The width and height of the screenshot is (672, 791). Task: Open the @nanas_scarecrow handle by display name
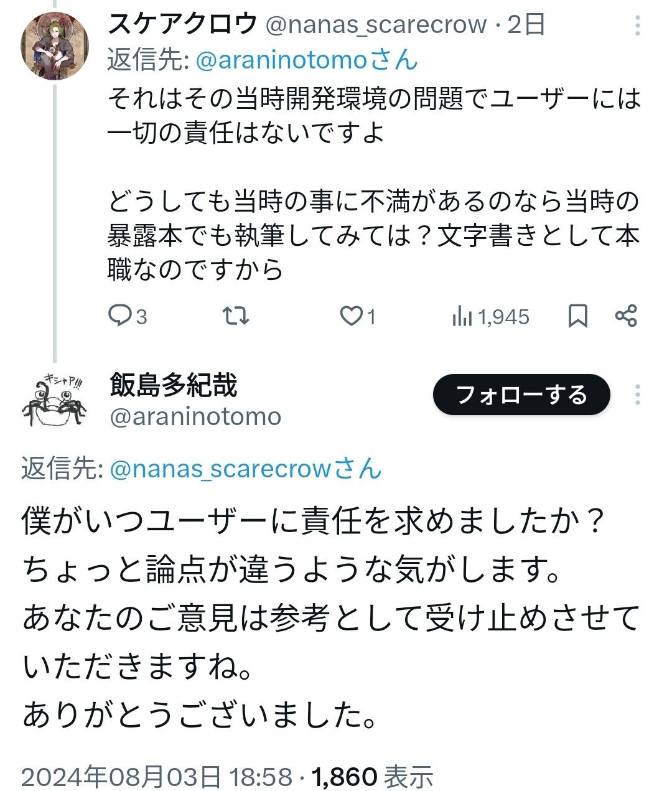376,24
